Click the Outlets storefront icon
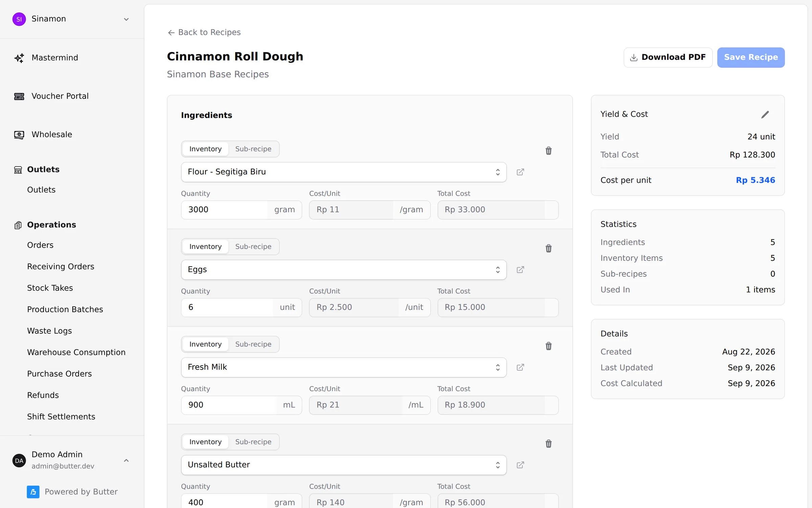The width and height of the screenshot is (812, 508). 18,170
